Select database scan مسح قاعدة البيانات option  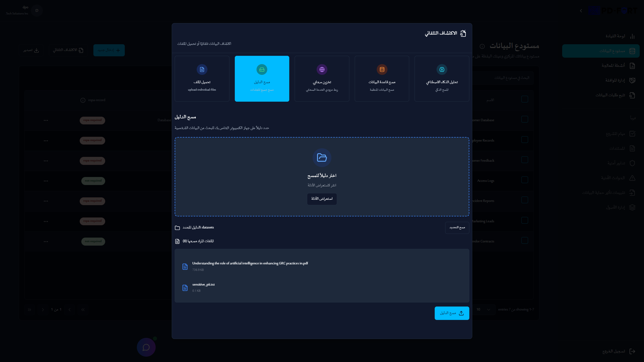382,79
